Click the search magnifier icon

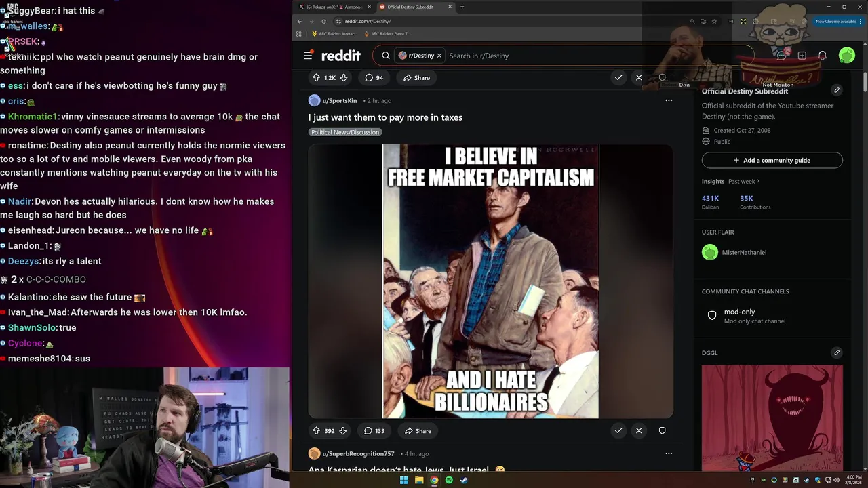tap(386, 56)
